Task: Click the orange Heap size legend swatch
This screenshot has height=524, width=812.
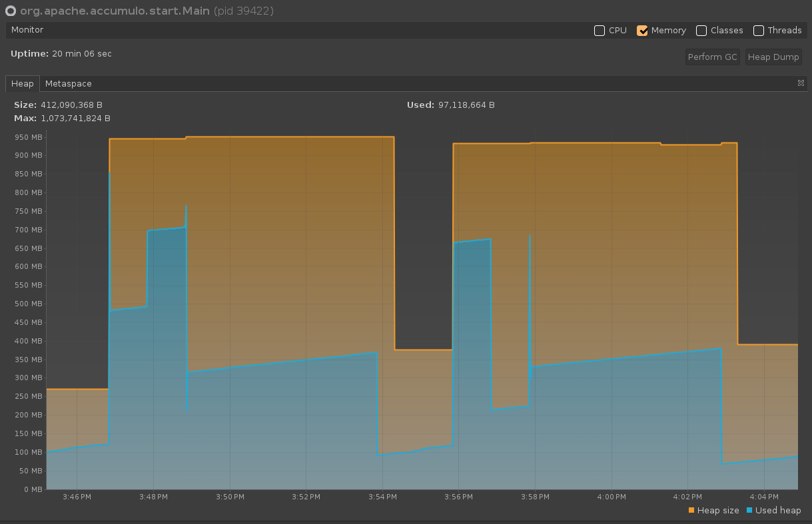Action: click(x=691, y=511)
